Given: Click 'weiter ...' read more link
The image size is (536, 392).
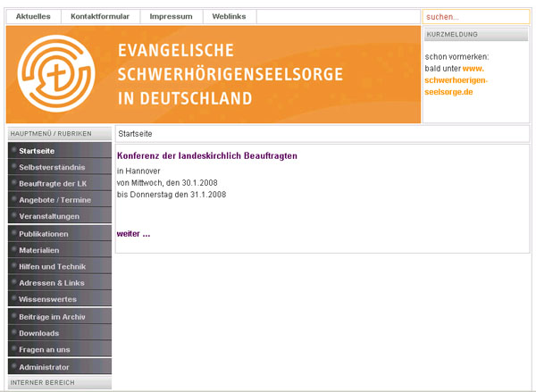Looking at the screenshot, I should click(134, 234).
